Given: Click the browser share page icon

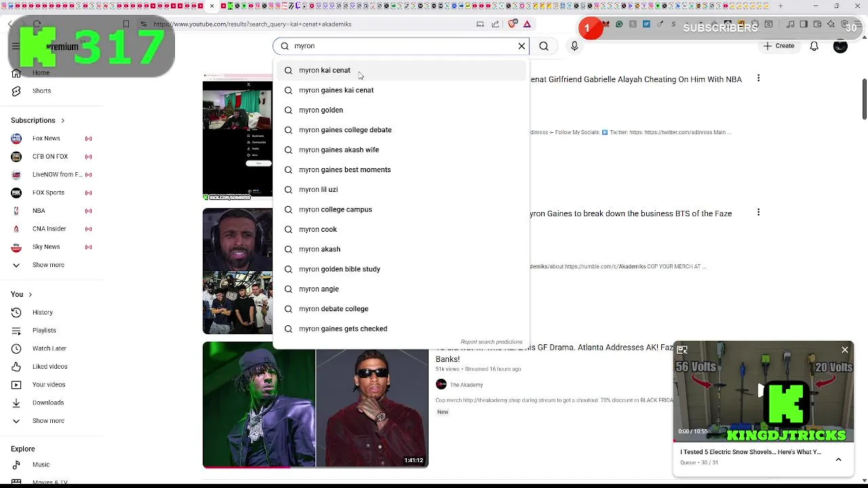Looking at the screenshot, I should [495, 24].
